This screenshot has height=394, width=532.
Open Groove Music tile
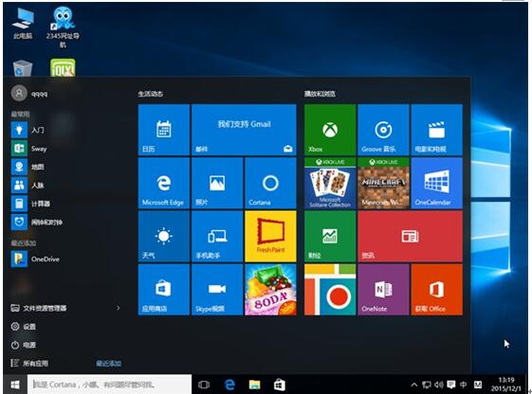[383, 130]
